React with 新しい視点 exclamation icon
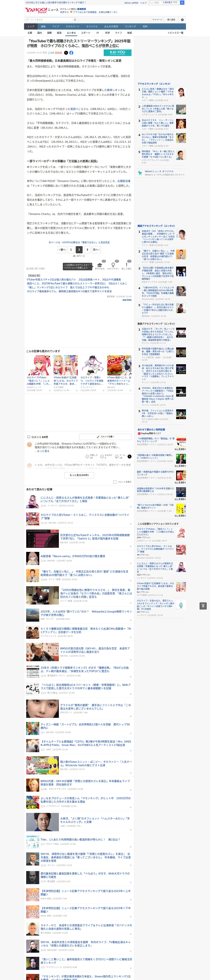 (x=127, y=265)
